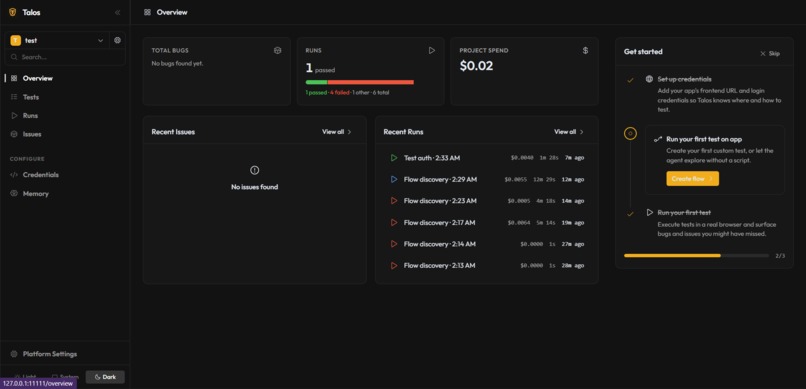View all recent issues
Viewport: 806px width, 389px height.
(337, 132)
